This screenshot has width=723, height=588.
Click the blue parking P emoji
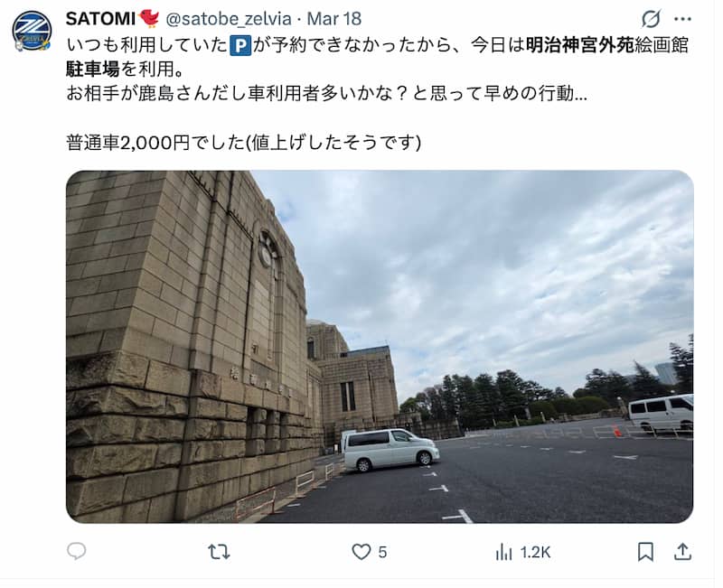[240, 46]
